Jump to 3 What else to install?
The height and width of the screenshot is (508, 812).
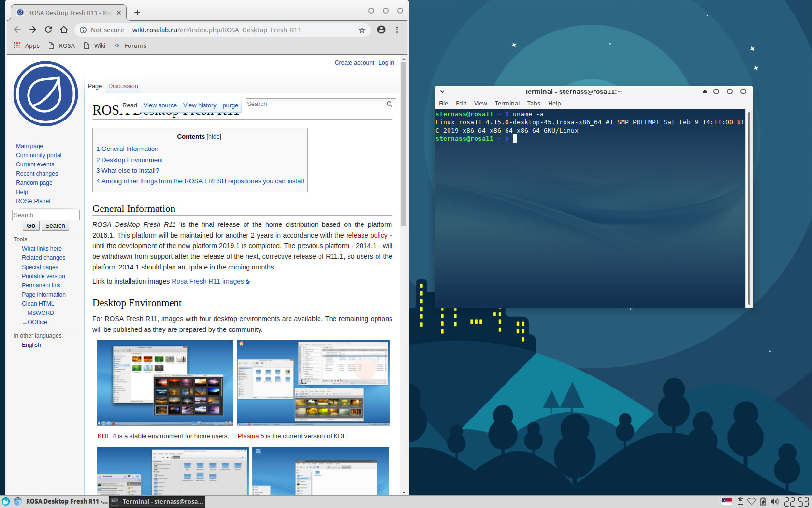(128, 171)
